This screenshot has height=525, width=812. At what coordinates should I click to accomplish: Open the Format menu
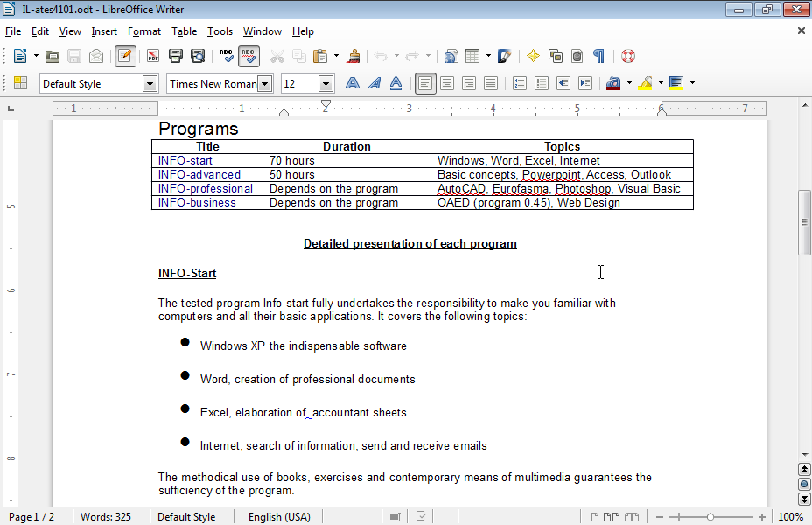tap(144, 31)
